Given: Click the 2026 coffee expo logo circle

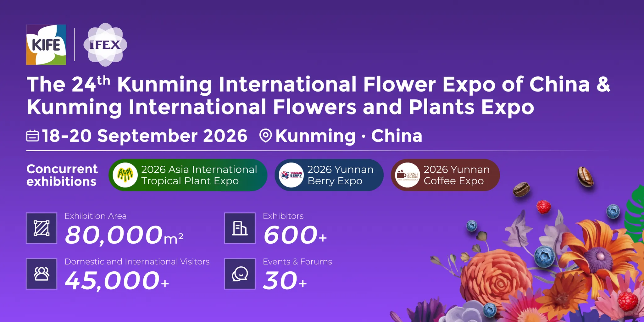Looking at the screenshot, I should coord(408,175).
